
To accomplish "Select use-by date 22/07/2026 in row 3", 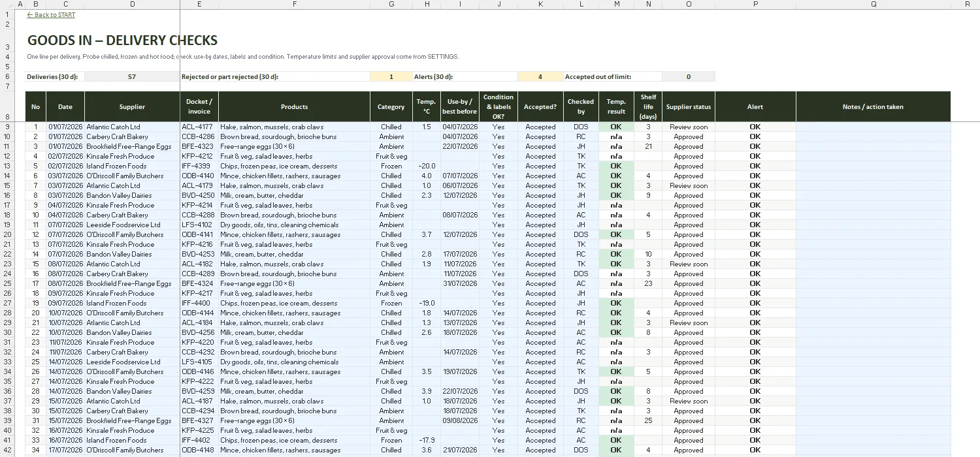I will tap(460, 146).
